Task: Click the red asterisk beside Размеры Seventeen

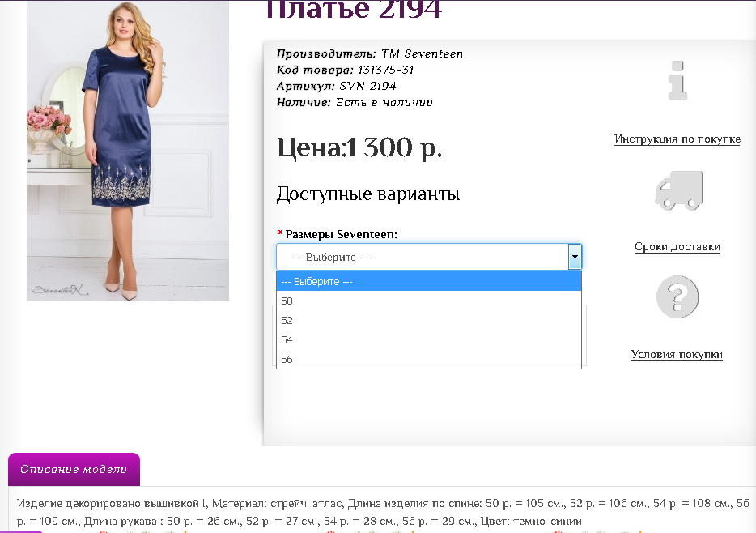Action: pyautogui.click(x=280, y=232)
